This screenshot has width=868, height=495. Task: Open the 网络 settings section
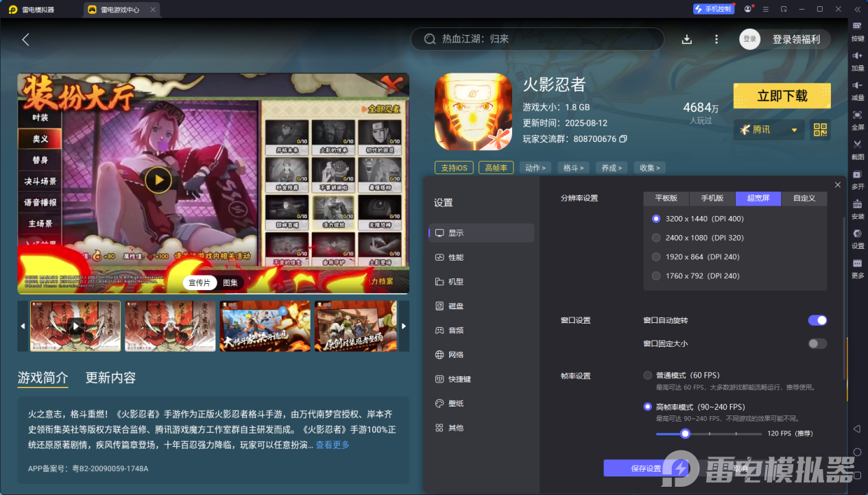point(481,354)
